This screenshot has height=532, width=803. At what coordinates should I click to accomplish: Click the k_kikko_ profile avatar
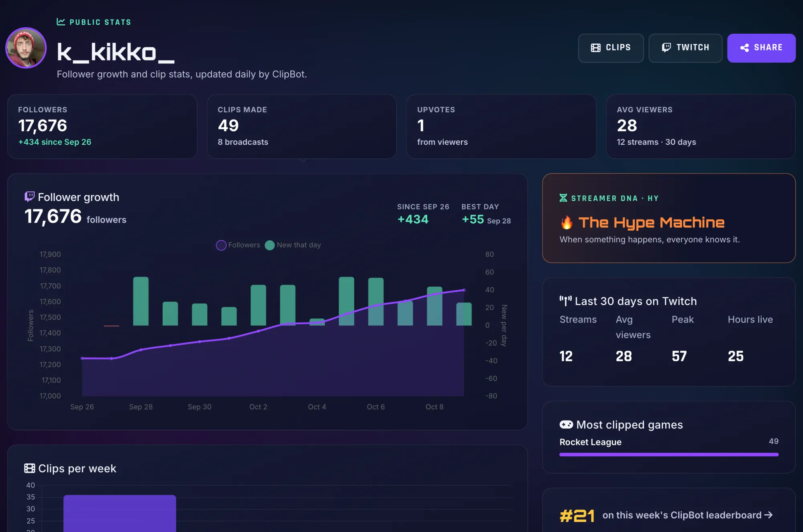pos(26,48)
